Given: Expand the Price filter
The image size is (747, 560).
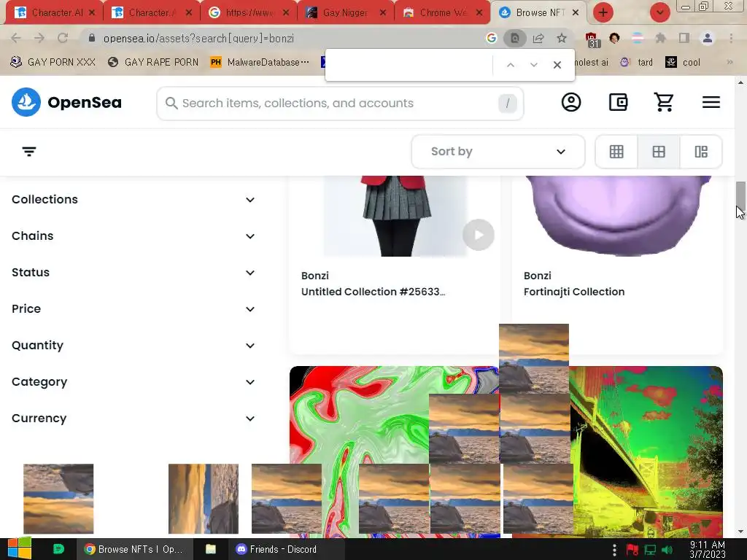Looking at the screenshot, I should [x=133, y=309].
